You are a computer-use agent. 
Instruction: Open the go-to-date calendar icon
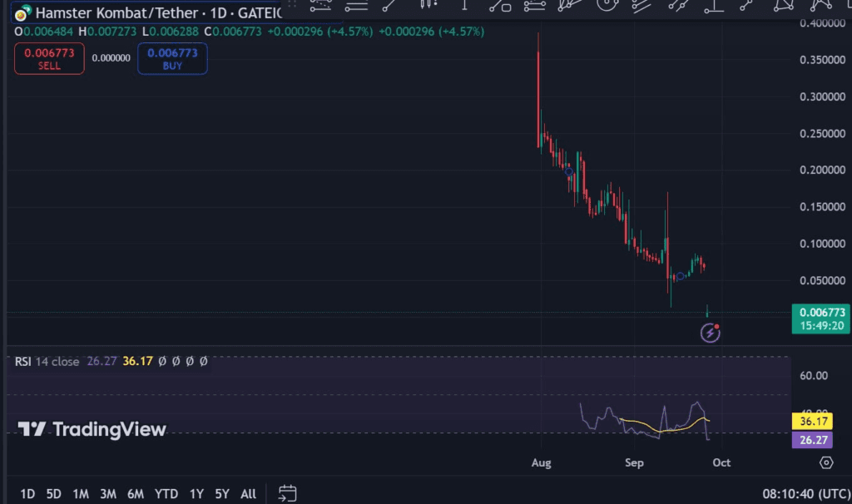287,493
